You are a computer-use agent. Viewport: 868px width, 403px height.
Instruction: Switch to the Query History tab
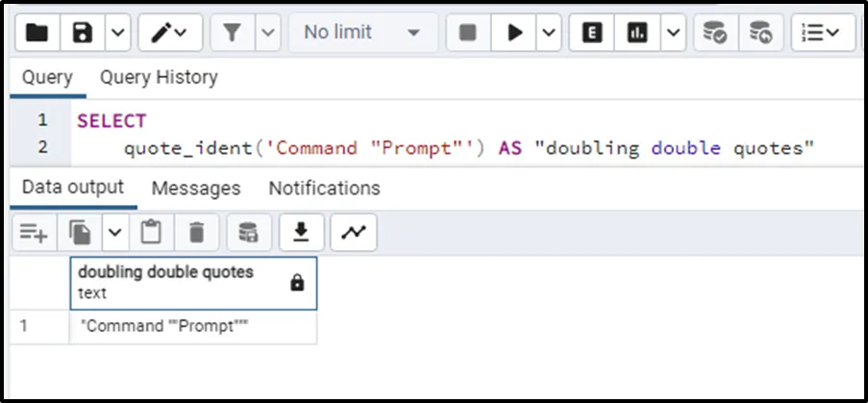point(159,77)
